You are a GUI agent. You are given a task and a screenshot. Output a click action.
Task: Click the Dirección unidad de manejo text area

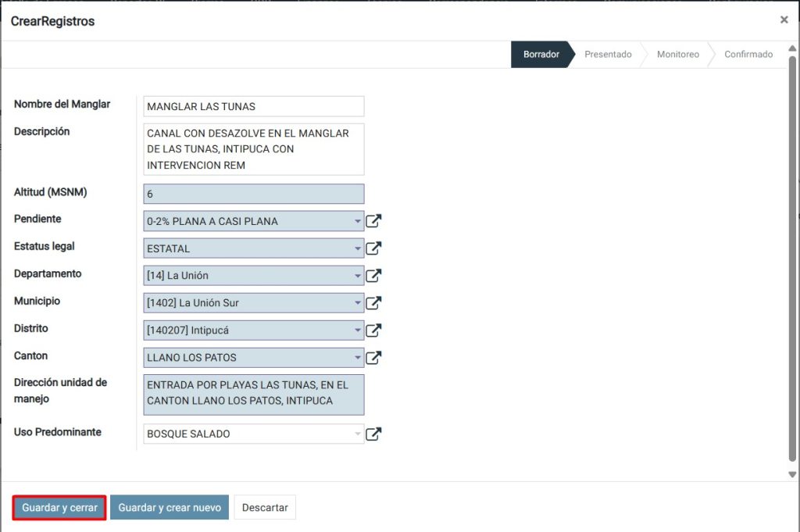254,395
